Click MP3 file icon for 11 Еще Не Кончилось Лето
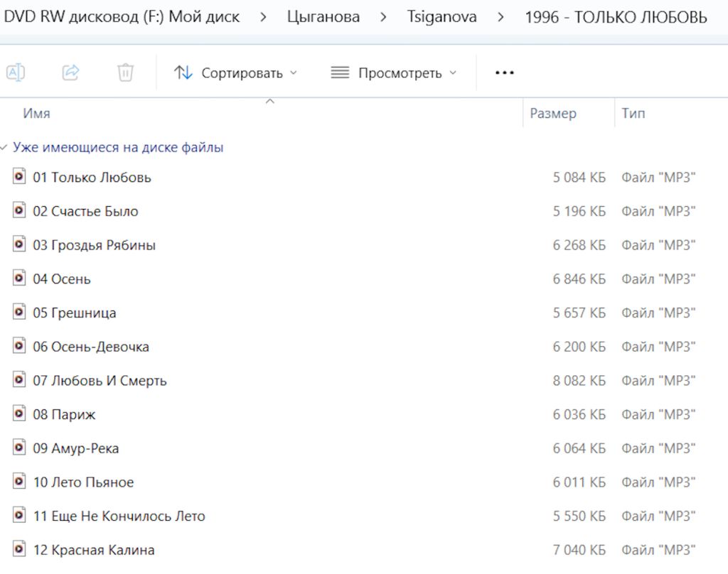The width and height of the screenshot is (728, 574). [18, 516]
